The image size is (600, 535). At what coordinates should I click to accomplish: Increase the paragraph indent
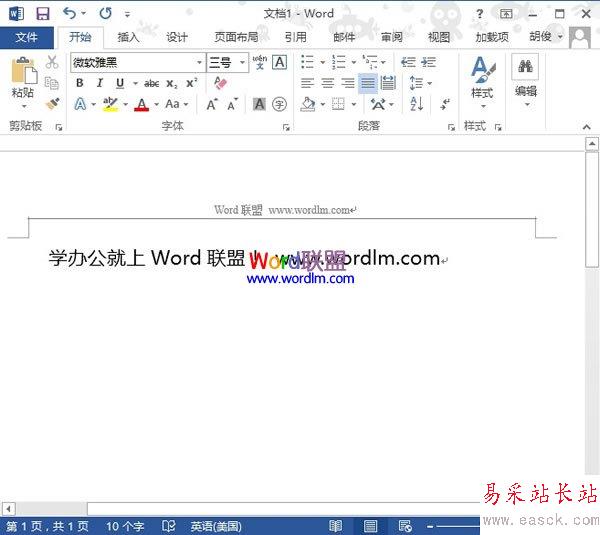(429, 62)
